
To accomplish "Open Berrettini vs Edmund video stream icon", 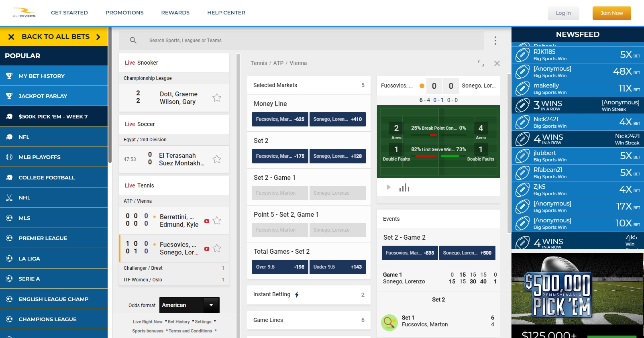I will [x=207, y=221].
